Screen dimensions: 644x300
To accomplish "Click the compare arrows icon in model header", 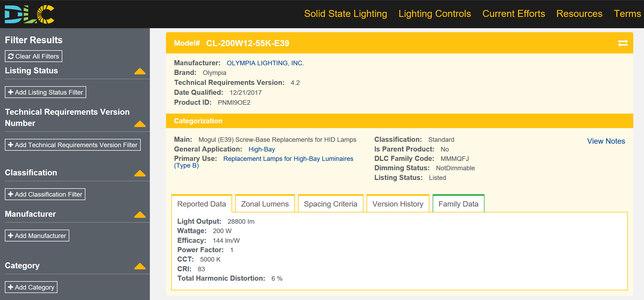I will pos(623,43).
